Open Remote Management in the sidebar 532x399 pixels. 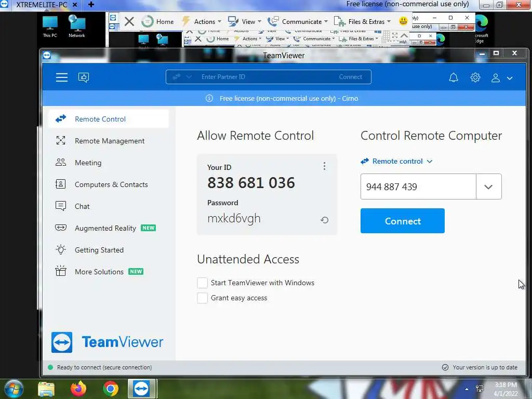click(109, 141)
